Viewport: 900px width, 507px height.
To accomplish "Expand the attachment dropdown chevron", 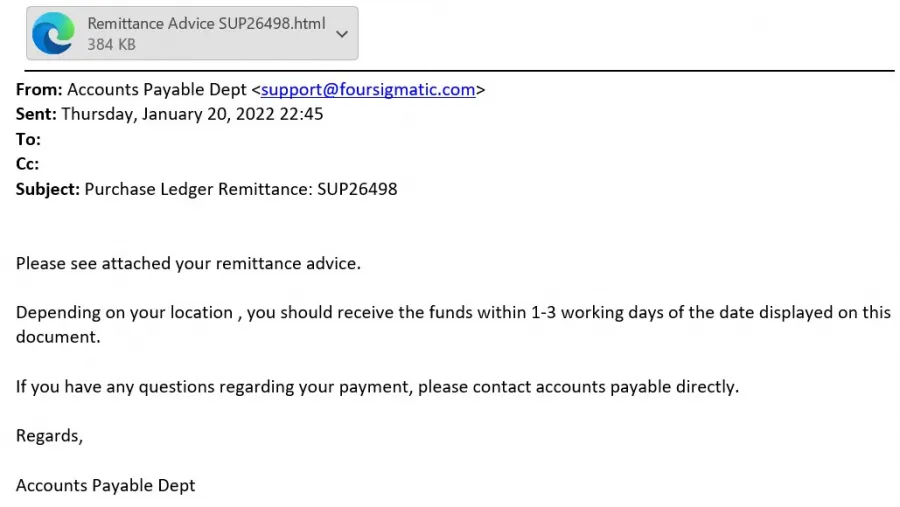I will coord(342,34).
